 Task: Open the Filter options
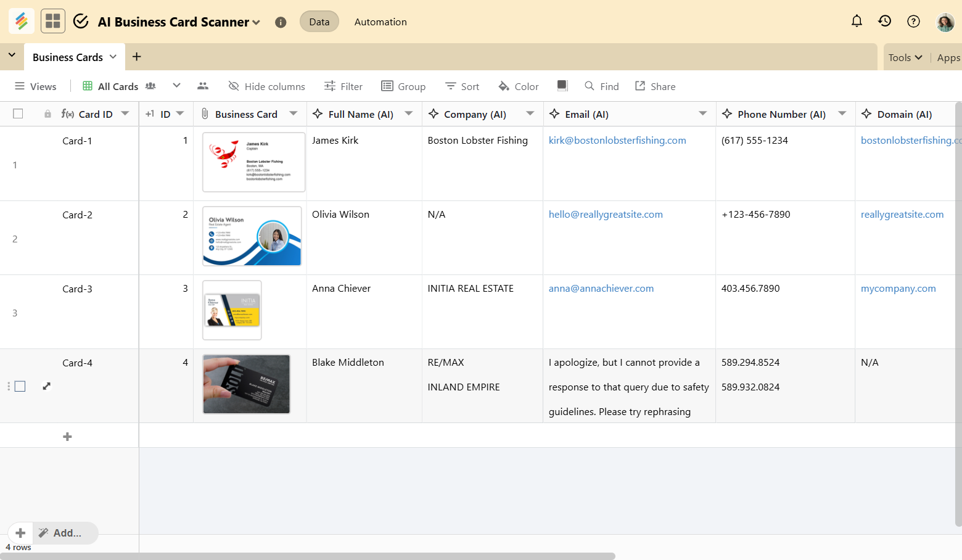(343, 86)
